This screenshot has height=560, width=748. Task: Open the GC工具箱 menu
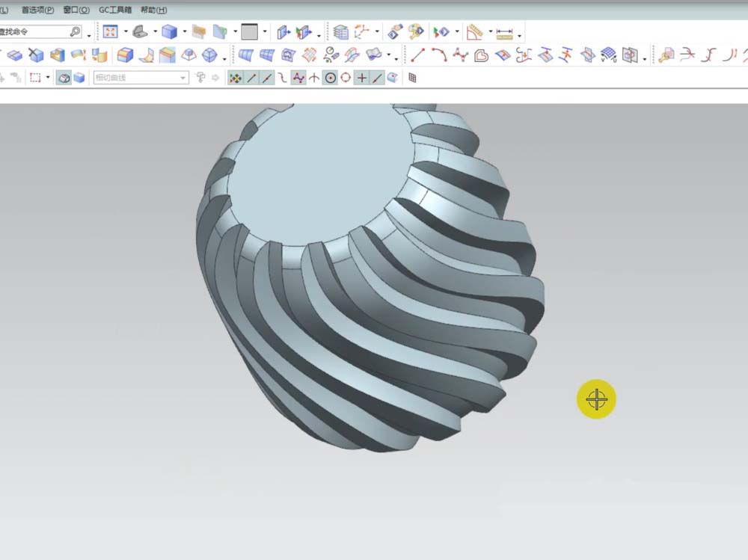click(x=115, y=10)
